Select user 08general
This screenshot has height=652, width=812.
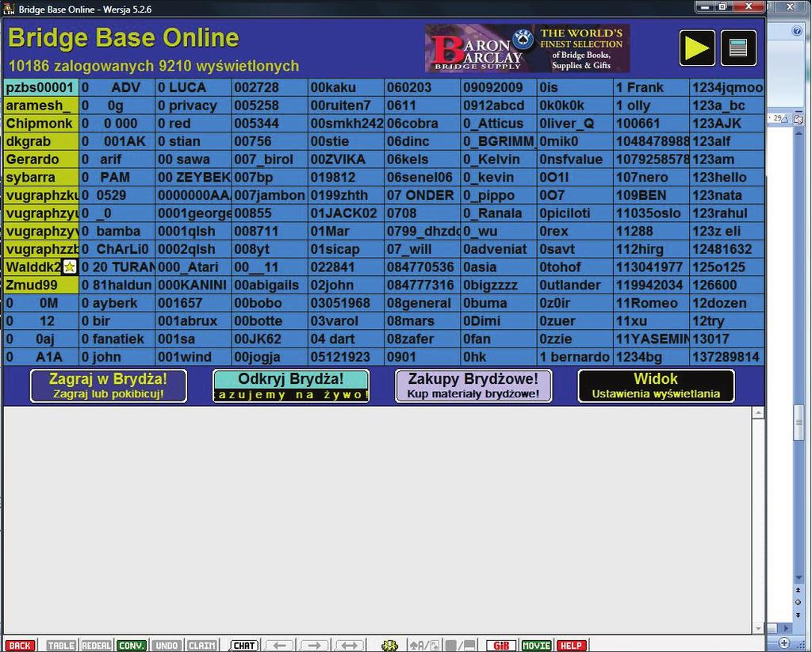point(423,303)
